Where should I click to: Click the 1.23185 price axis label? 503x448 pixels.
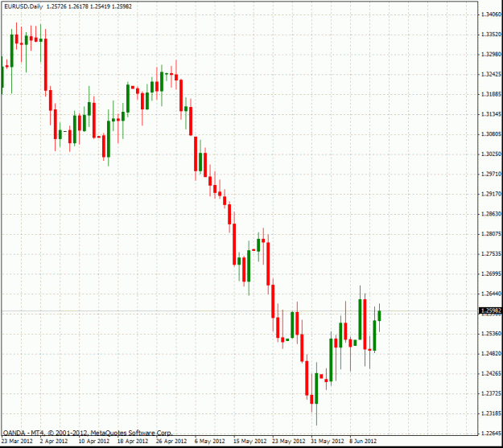(x=491, y=413)
